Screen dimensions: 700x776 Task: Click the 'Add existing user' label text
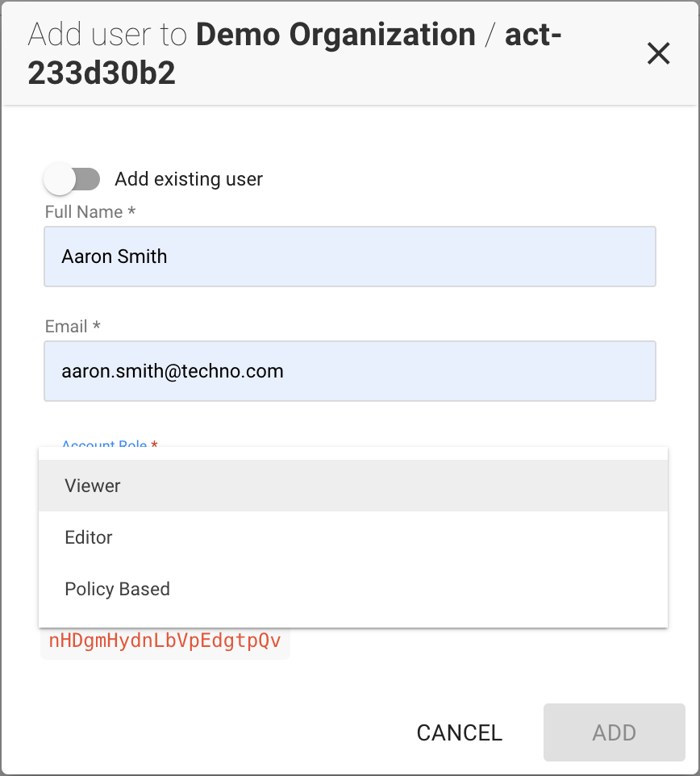coord(189,178)
